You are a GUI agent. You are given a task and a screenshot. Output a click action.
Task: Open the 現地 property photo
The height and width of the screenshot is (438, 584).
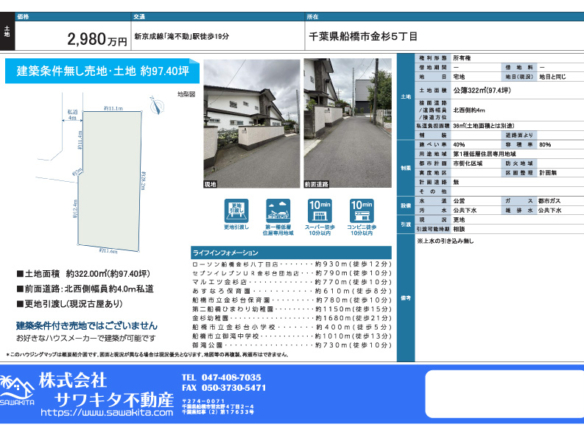252,123
